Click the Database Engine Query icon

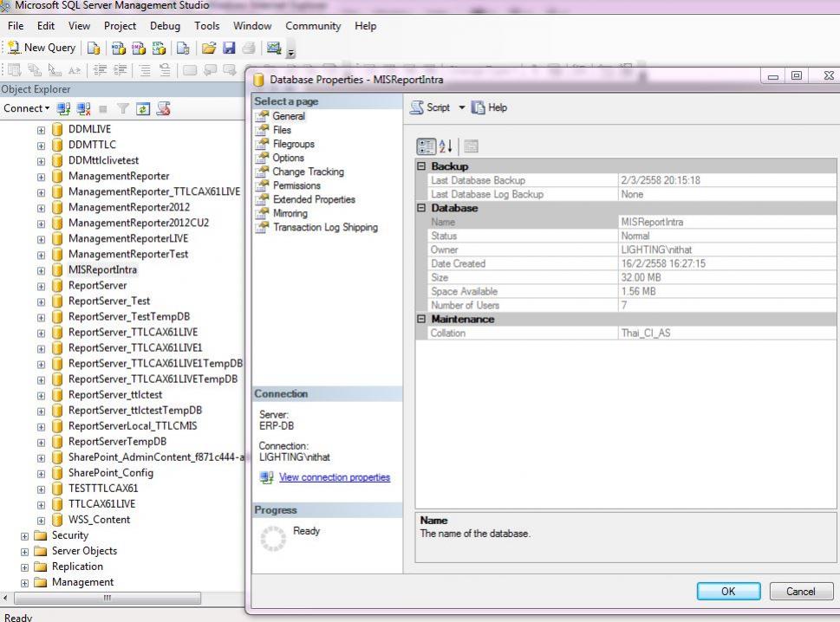point(94,49)
